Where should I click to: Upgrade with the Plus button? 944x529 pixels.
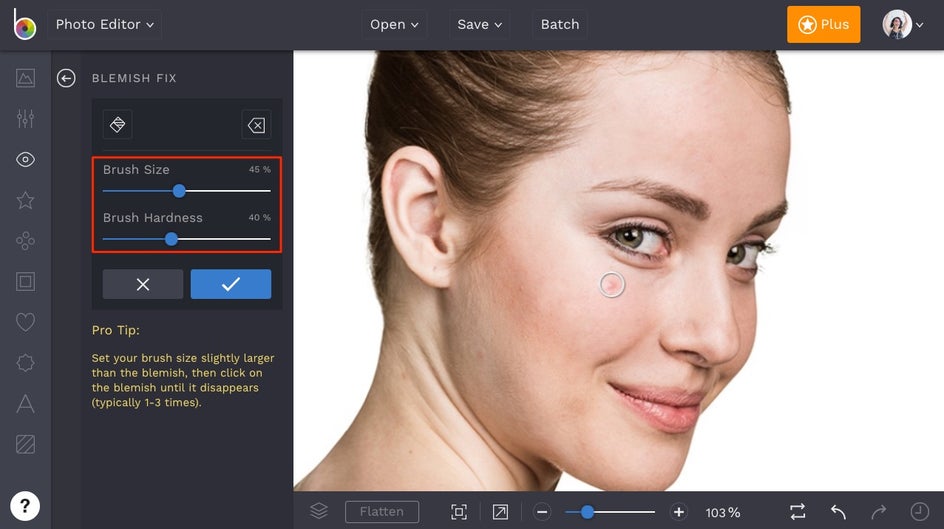pyautogui.click(x=823, y=25)
